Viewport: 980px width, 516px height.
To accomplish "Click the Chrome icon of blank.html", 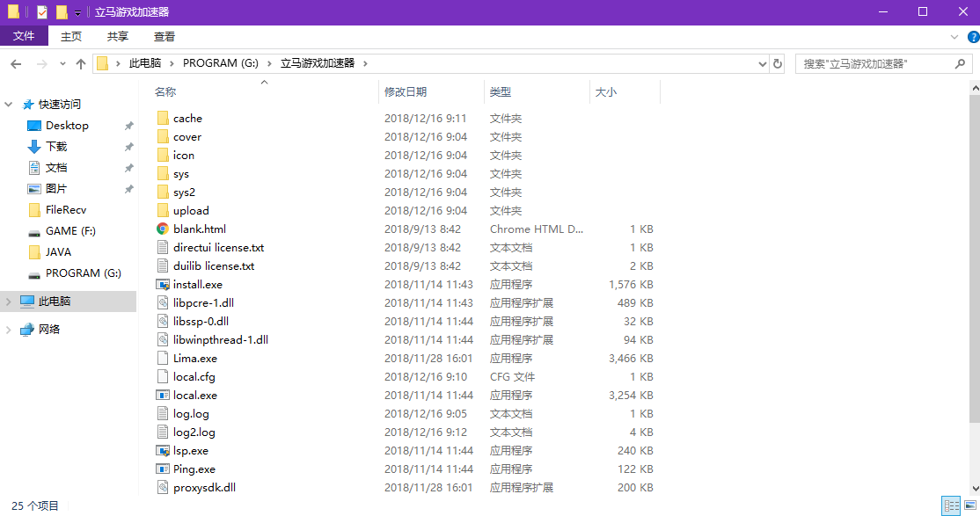I will pos(163,229).
